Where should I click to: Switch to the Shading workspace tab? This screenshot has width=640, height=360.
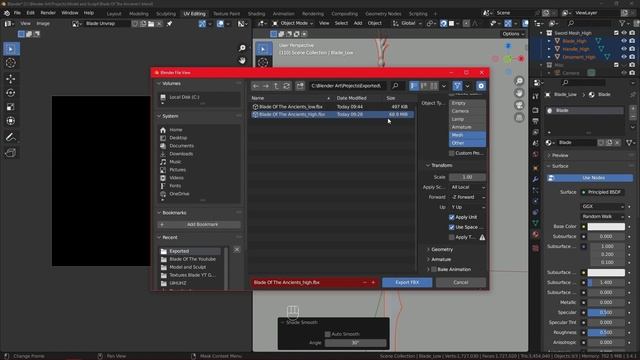pos(256,13)
